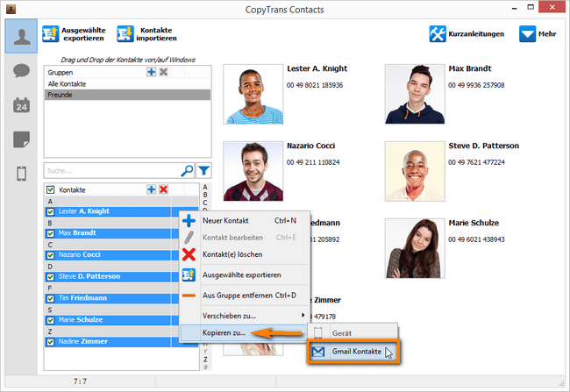
Task: Open the filter funnel icon
Action: click(203, 170)
